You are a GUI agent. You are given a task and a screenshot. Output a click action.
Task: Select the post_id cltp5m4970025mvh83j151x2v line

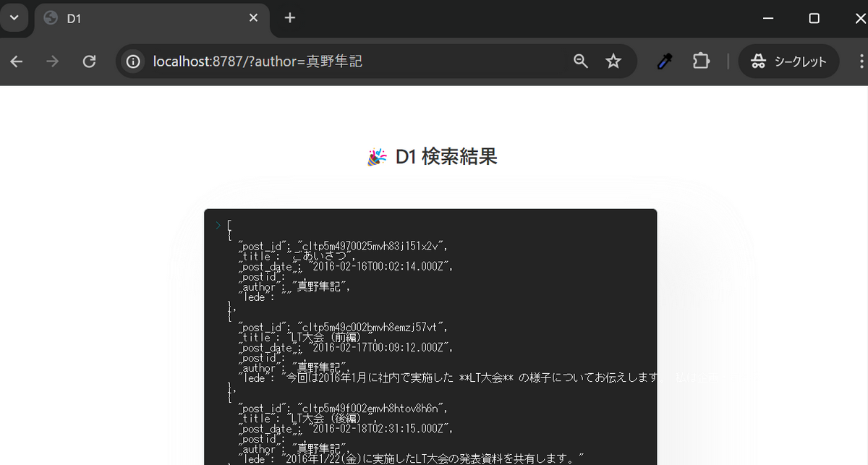(x=343, y=246)
